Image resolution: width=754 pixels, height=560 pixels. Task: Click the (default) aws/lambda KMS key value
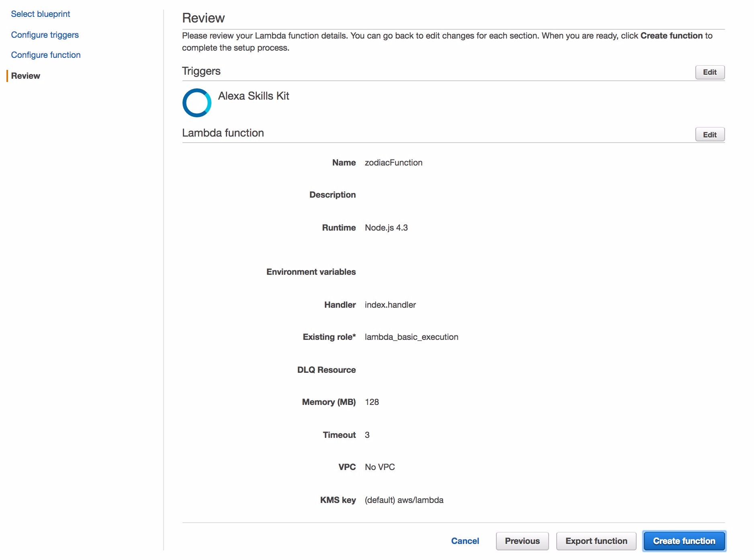point(404,500)
